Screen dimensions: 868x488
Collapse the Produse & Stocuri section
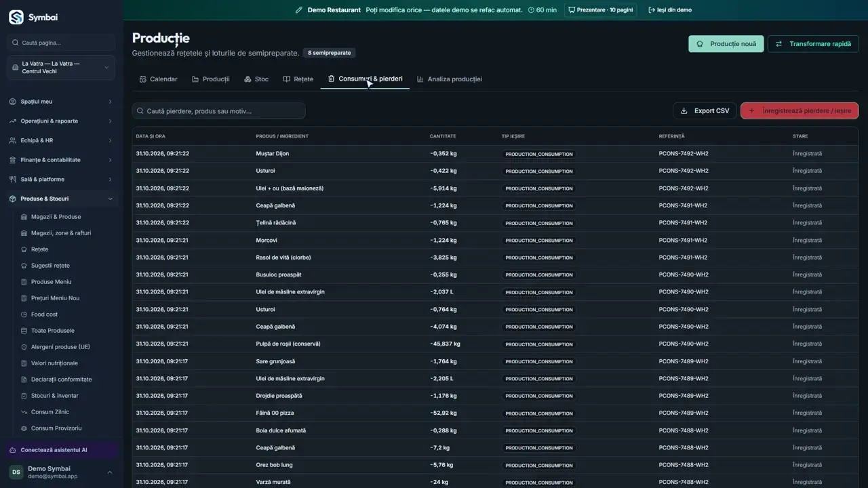(x=61, y=199)
